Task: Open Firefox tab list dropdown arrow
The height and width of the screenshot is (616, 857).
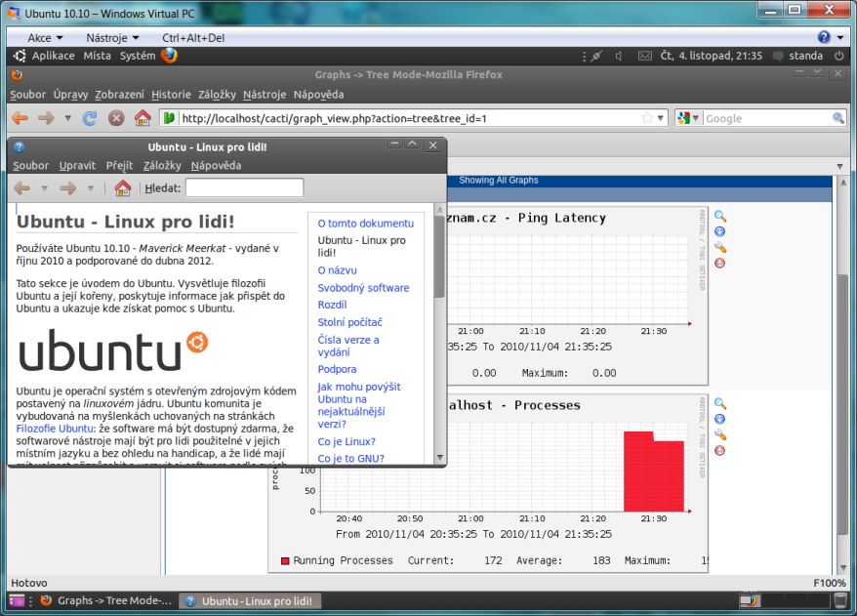Action: 839,166
